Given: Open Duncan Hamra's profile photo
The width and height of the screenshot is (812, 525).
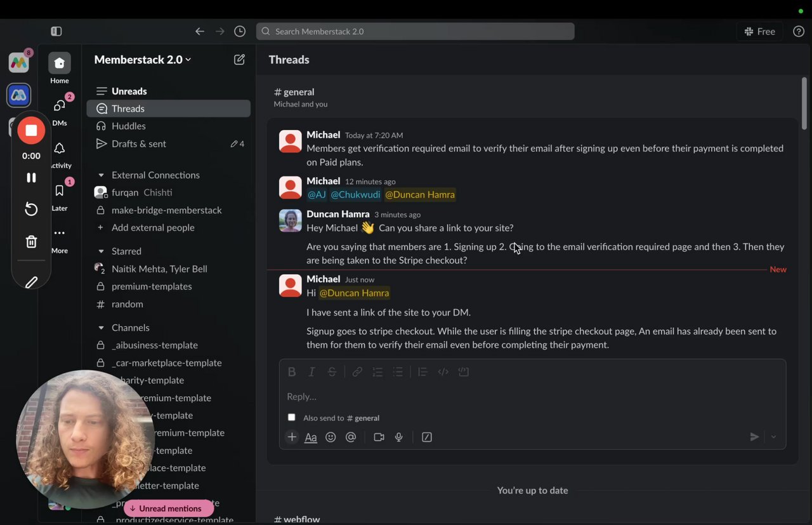Looking at the screenshot, I should [291, 220].
